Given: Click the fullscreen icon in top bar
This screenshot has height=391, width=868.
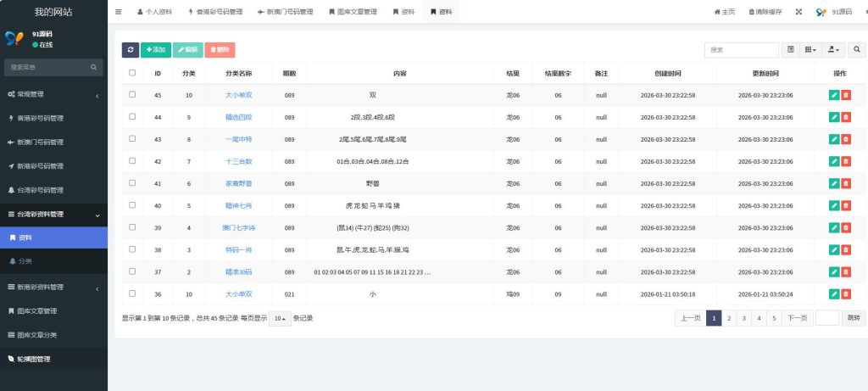Looking at the screenshot, I should (x=798, y=12).
